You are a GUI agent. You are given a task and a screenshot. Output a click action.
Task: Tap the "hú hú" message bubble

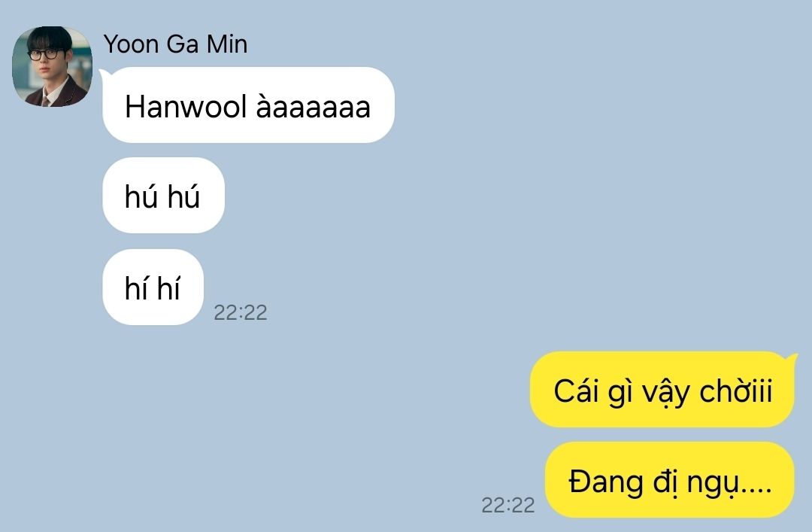click(x=164, y=196)
